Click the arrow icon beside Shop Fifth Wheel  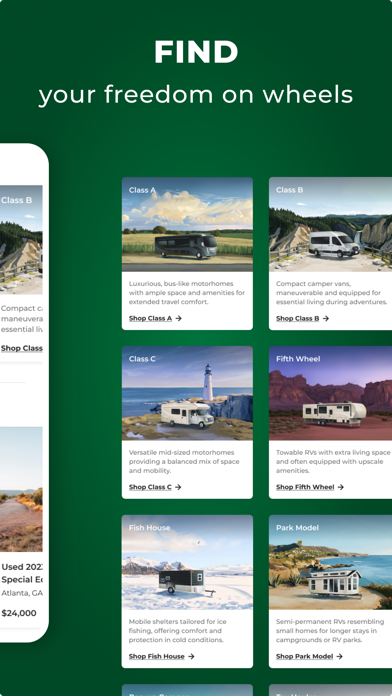pyautogui.click(x=341, y=487)
